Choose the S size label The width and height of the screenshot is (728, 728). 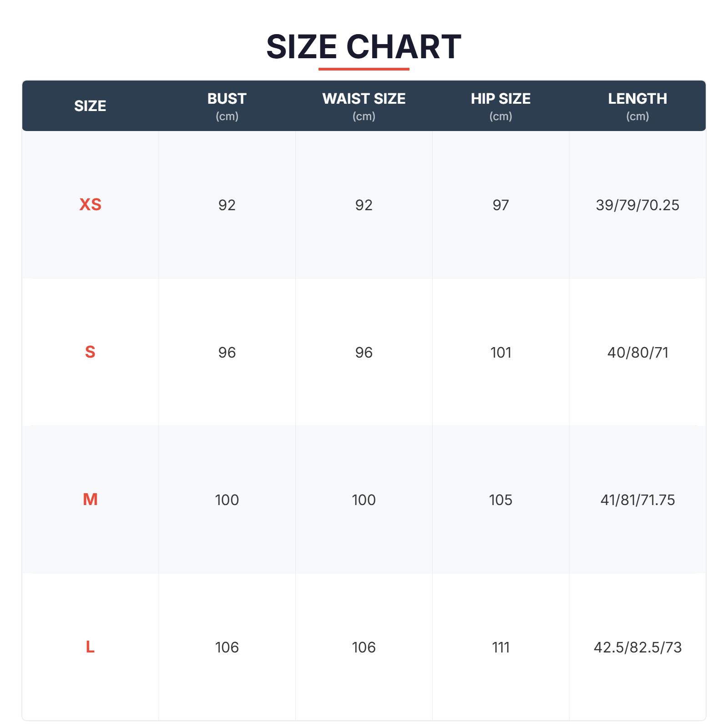(x=90, y=352)
